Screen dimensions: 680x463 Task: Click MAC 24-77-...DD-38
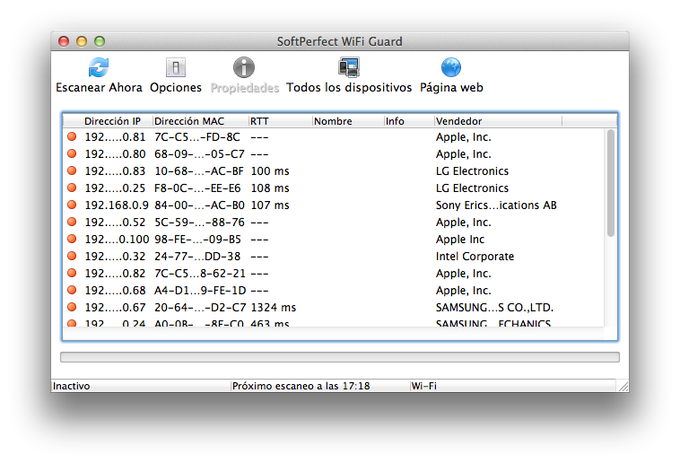[x=198, y=256]
